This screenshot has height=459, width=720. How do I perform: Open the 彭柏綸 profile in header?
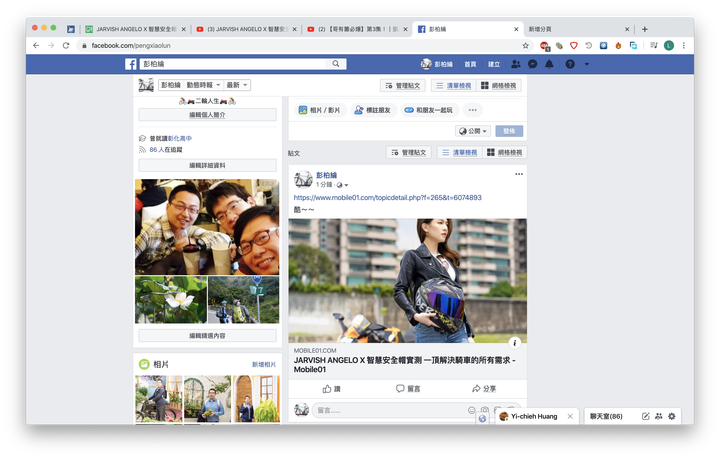pyautogui.click(x=437, y=64)
